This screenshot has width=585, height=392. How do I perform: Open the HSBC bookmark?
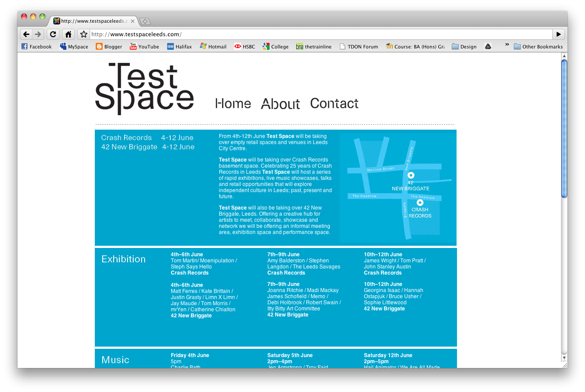click(245, 46)
